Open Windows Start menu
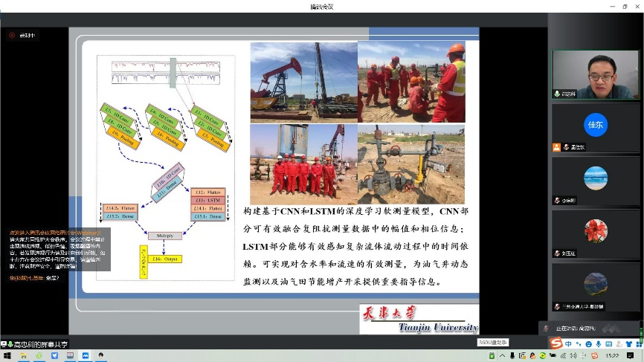This screenshot has width=644, height=362. 6,356
